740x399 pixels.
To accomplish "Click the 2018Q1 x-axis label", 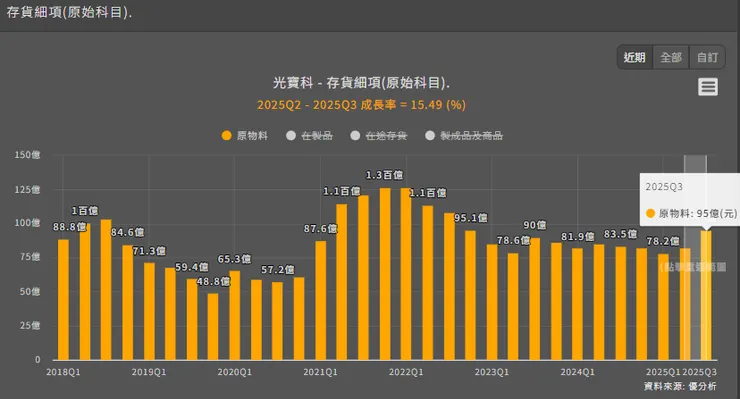I will 63,372.
